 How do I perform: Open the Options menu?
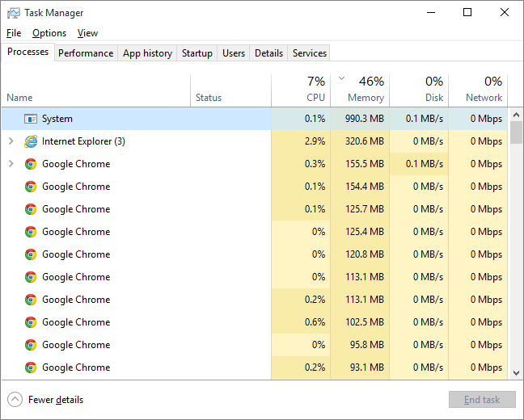coord(49,33)
